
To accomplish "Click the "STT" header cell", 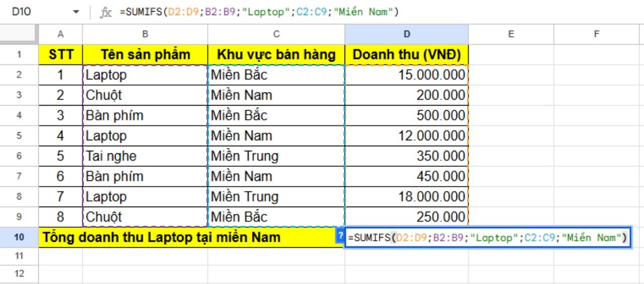I will [x=61, y=55].
